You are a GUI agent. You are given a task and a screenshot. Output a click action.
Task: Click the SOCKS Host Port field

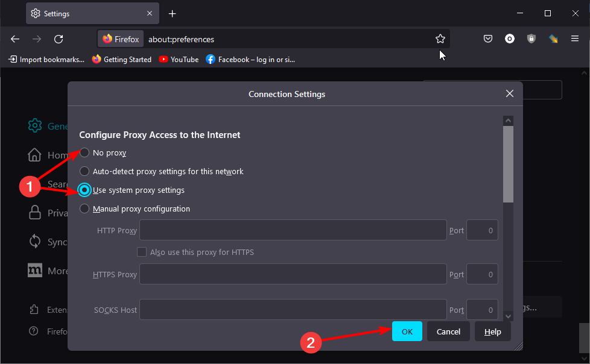(x=482, y=310)
